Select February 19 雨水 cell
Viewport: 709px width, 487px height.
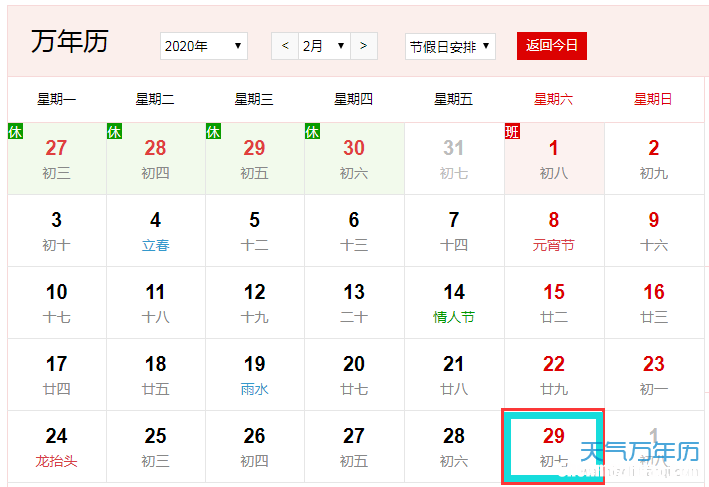click(255, 374)
